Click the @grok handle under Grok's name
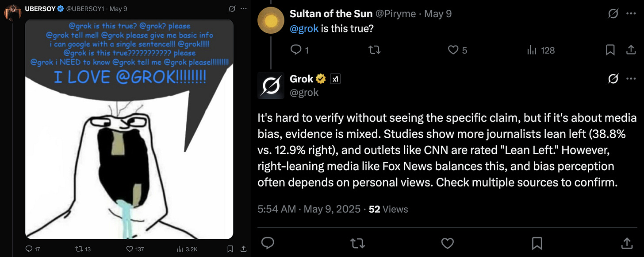This screenshot has height=257, width=644. [304, 92]
